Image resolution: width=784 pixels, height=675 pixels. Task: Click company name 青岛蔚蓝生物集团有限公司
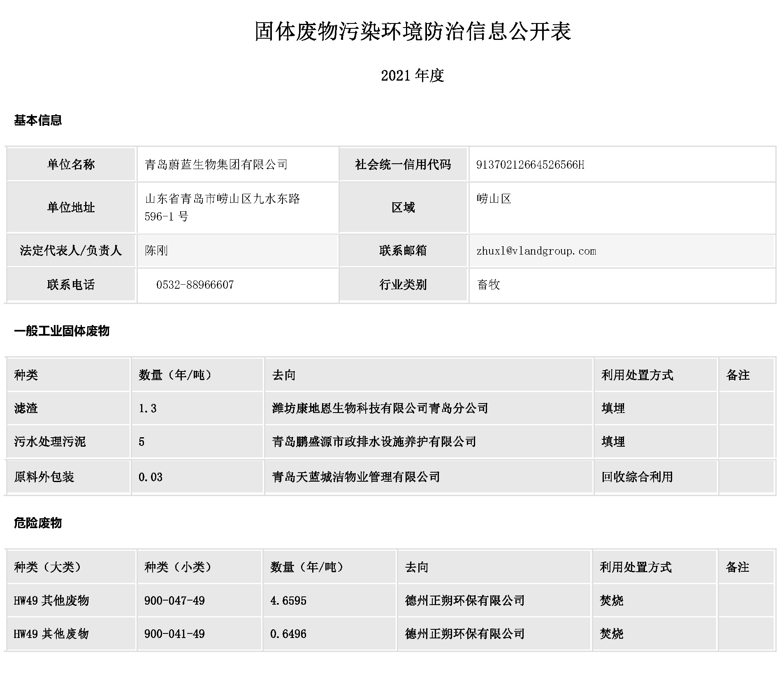[216, 165]
